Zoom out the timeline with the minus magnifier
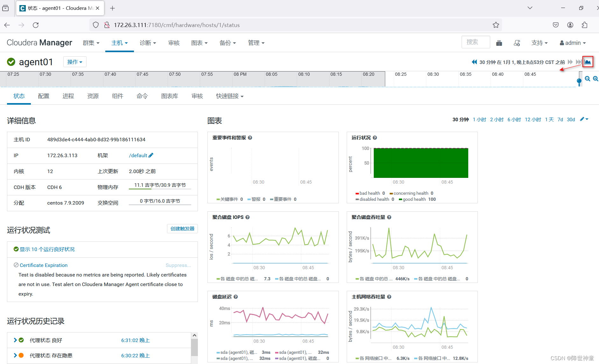599x364 pixels. point(588,79)
